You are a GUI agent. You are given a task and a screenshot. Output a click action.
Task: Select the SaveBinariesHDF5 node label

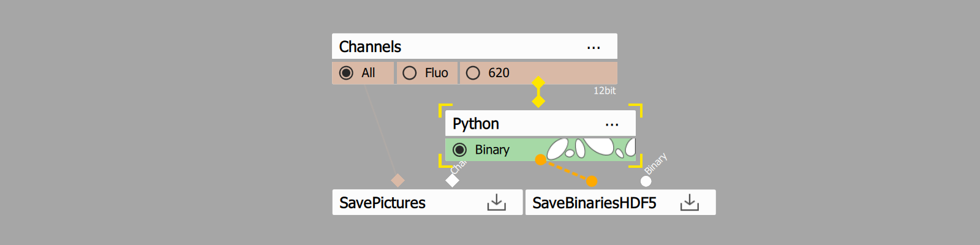pyautogui.click(x=594, y=203)
